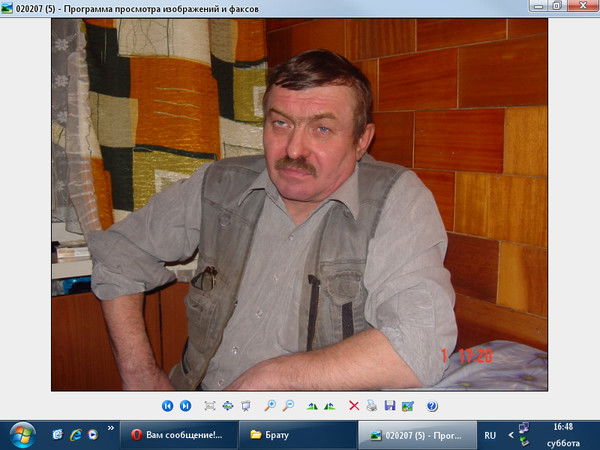Screen dimensions: 600x450
Task: Maximize the image viewer window
Action: [x=557, y=6]
